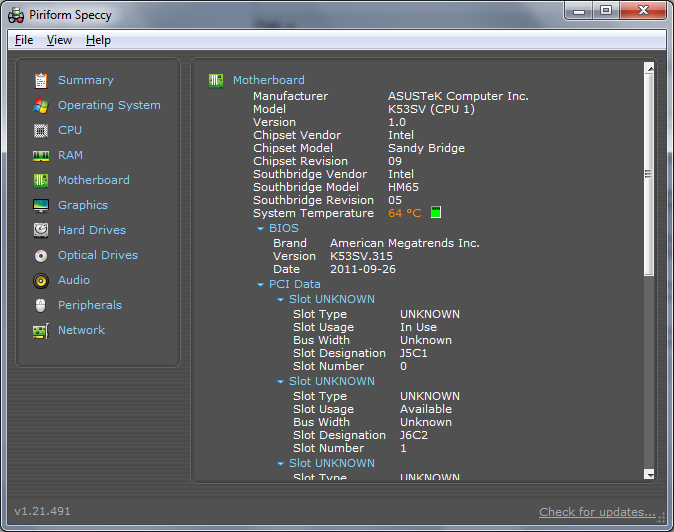Check for updates link
674x532 pixels.
pos(597,512)
